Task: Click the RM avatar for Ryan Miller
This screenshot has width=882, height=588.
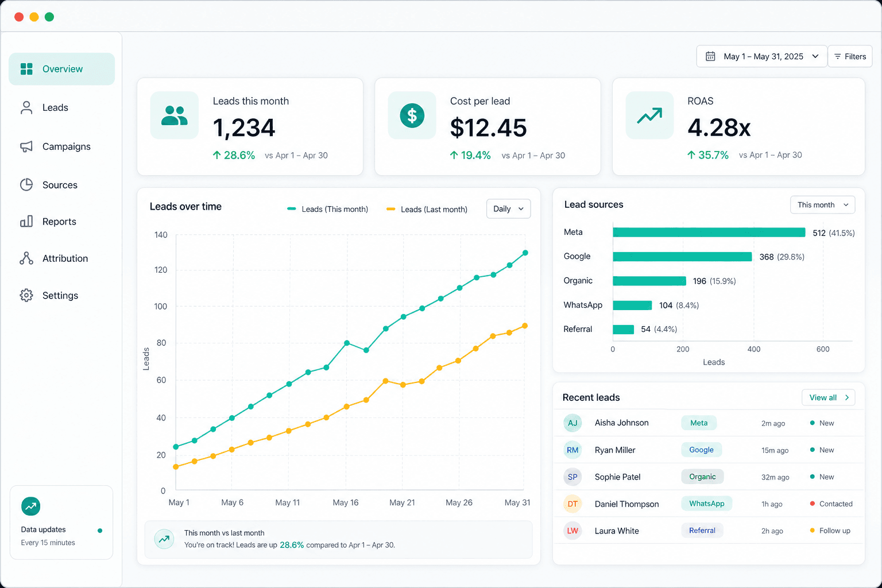Action: 572,450
